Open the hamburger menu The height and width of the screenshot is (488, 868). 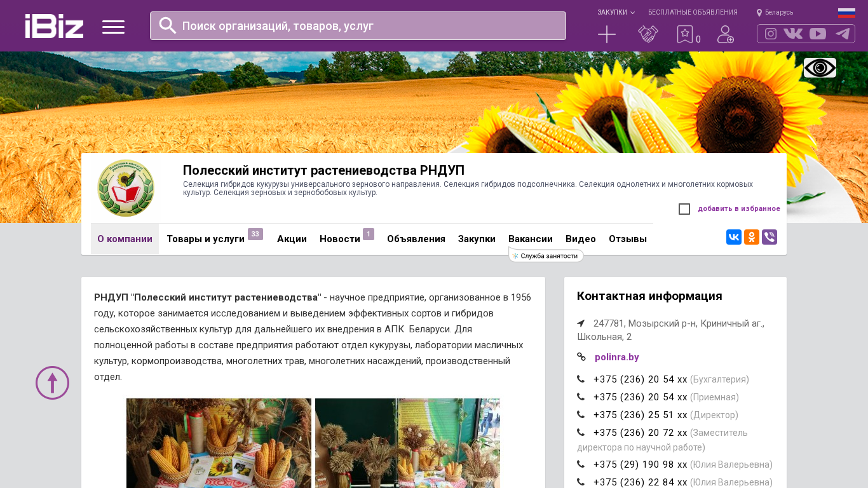[113, 27]
